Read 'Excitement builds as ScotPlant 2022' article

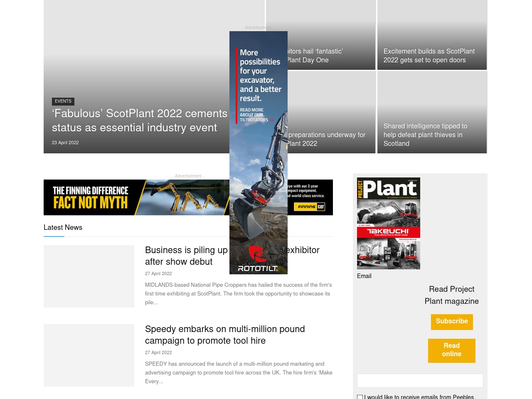tap(429, 56)
